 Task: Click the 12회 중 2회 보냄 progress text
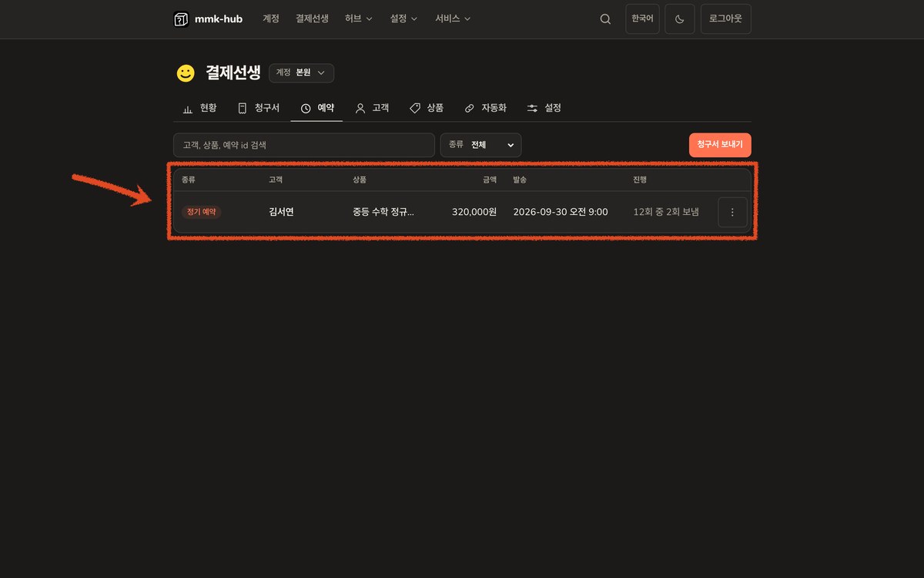(x=666, y=212)
